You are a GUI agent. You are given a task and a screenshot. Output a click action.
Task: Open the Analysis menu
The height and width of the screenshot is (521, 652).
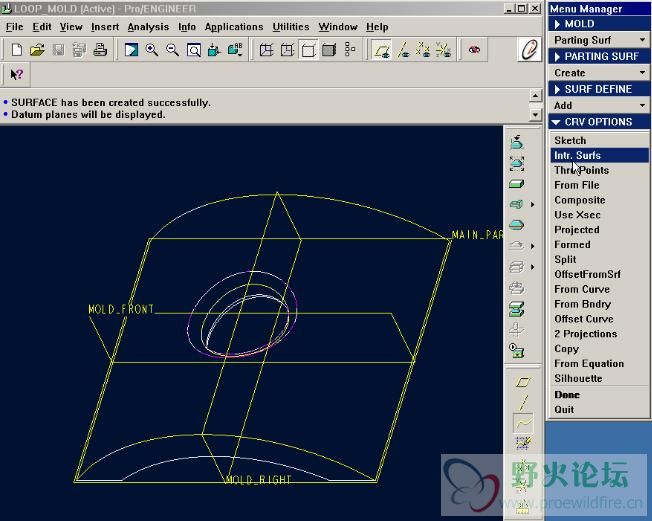pos(148,27)
